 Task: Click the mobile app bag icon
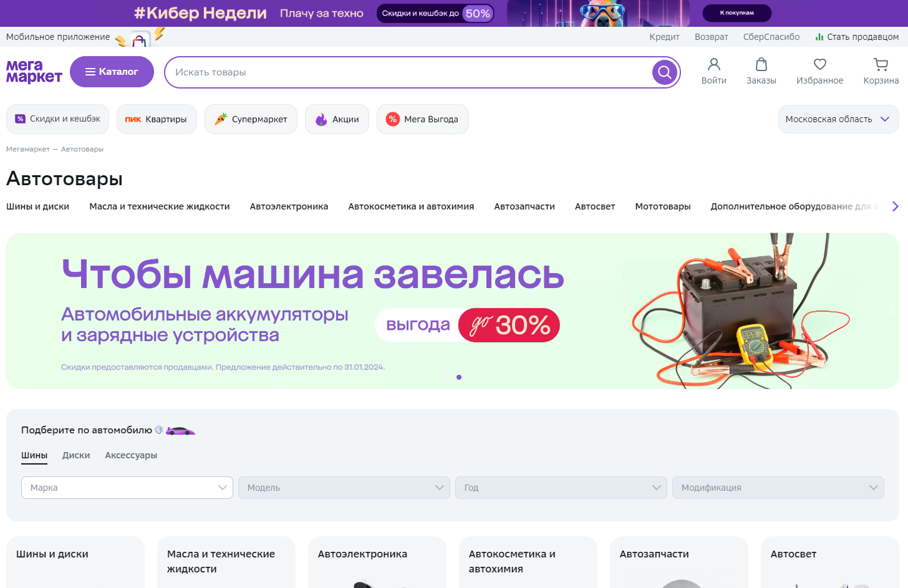pos(140,39)
